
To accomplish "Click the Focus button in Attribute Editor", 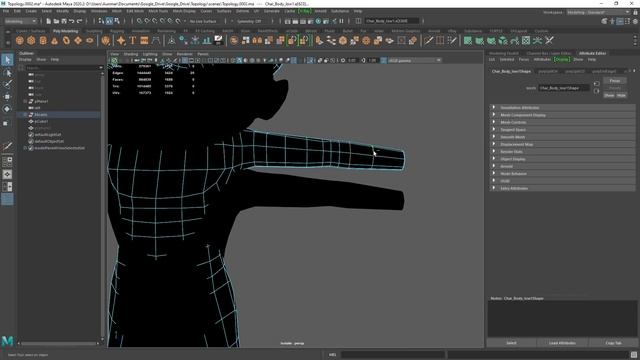I will pos(615,81).
